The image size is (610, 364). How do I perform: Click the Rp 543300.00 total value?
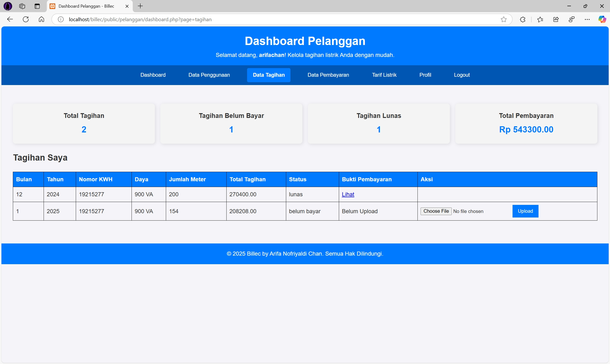pyautogui.click(x=526, y=130)
